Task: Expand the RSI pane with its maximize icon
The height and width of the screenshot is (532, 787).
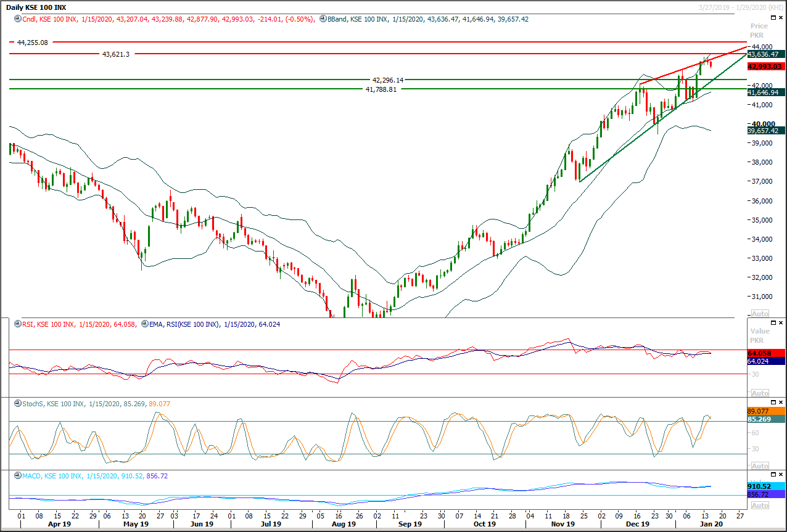Action: point(773,322)
